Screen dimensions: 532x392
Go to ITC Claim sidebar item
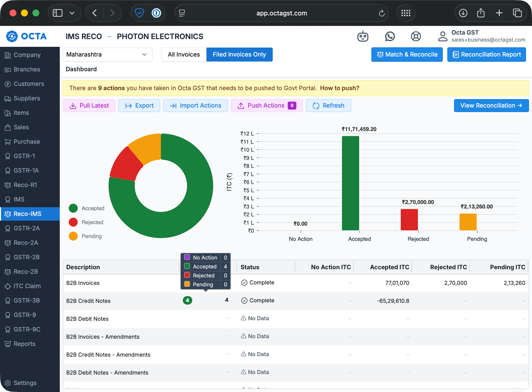point(27,286)
